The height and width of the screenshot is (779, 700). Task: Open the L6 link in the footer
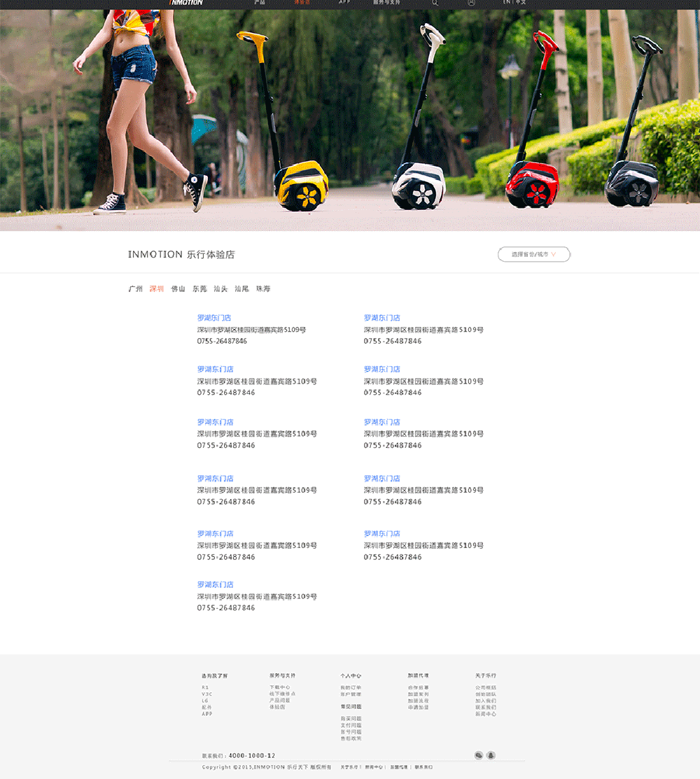(x=204, y=701)
